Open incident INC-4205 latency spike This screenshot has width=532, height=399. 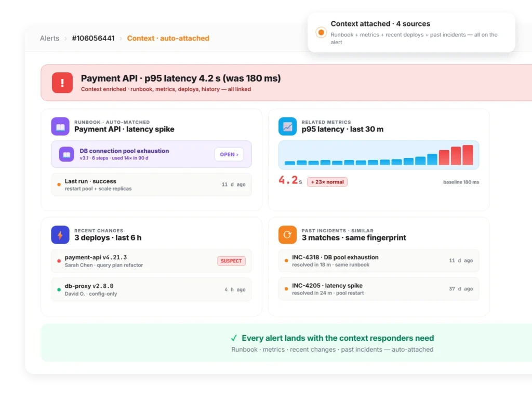[x=379, y=289]
